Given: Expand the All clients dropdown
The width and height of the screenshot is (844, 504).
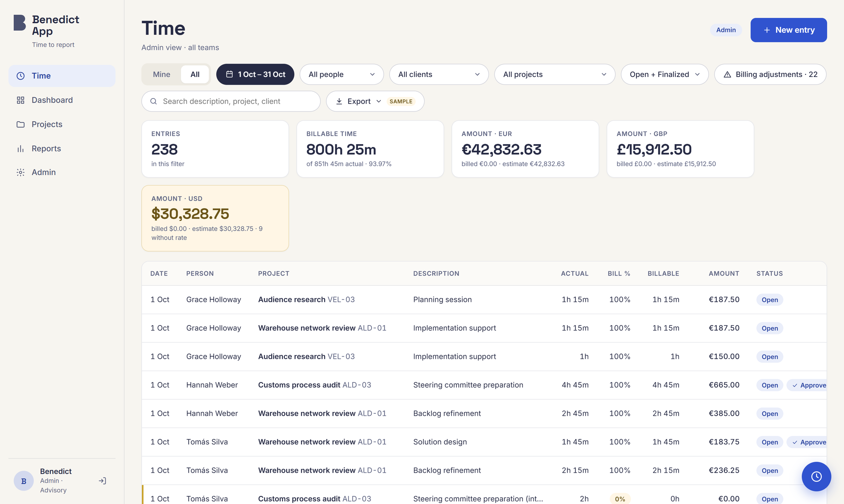Looking at the screenshot, I should click(439, 74).
